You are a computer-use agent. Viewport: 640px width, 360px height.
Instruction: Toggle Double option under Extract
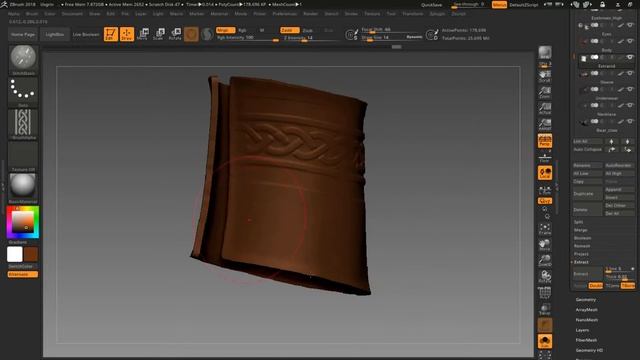596,286
